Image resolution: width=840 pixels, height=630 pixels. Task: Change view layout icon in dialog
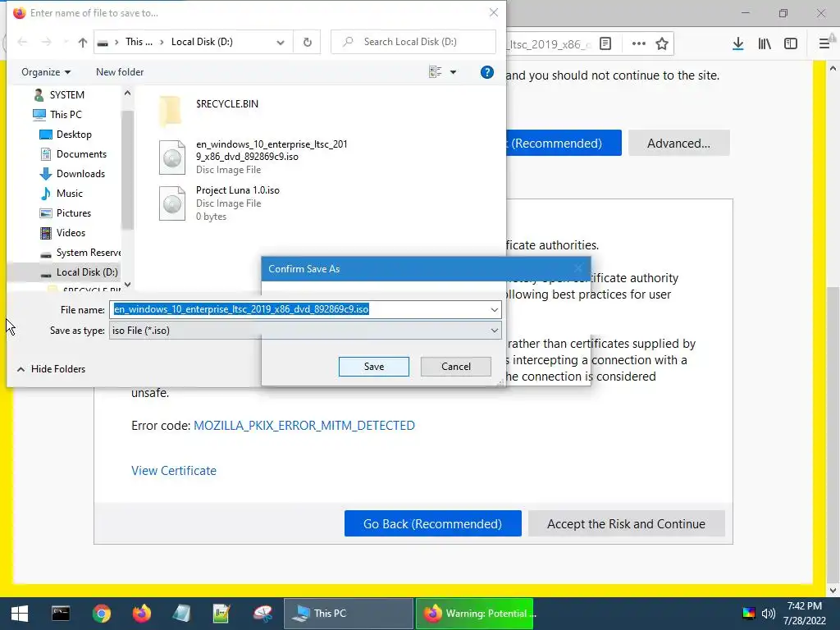click(x=435, y=72)
